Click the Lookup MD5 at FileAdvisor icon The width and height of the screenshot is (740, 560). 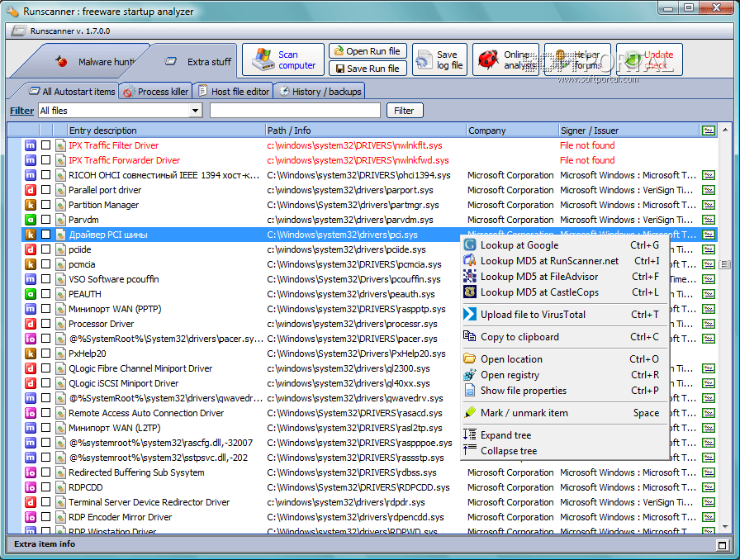click(470, 276)
